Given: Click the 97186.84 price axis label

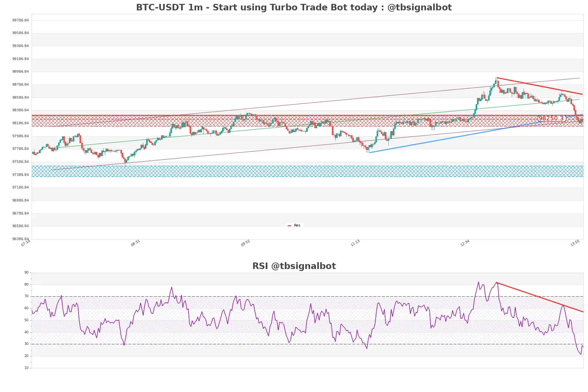Looking at the screenshot, I should coord(20,188).
